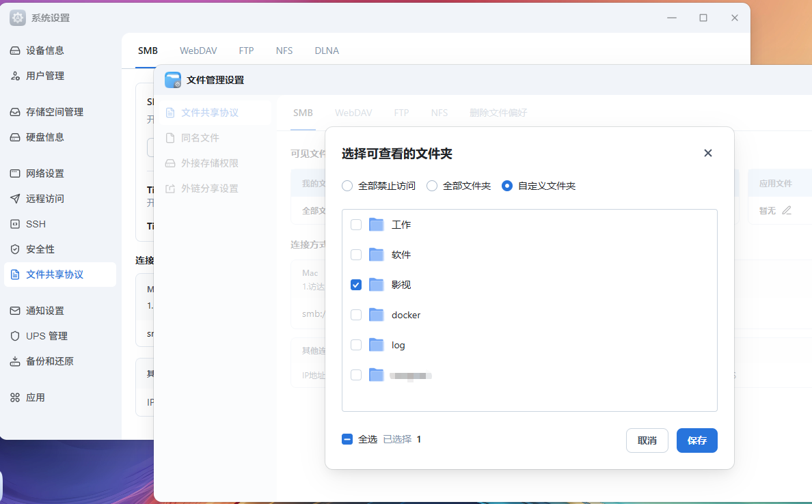Click the docker folder icon
This screenshot has height=504, width=812.
[377, 315]
